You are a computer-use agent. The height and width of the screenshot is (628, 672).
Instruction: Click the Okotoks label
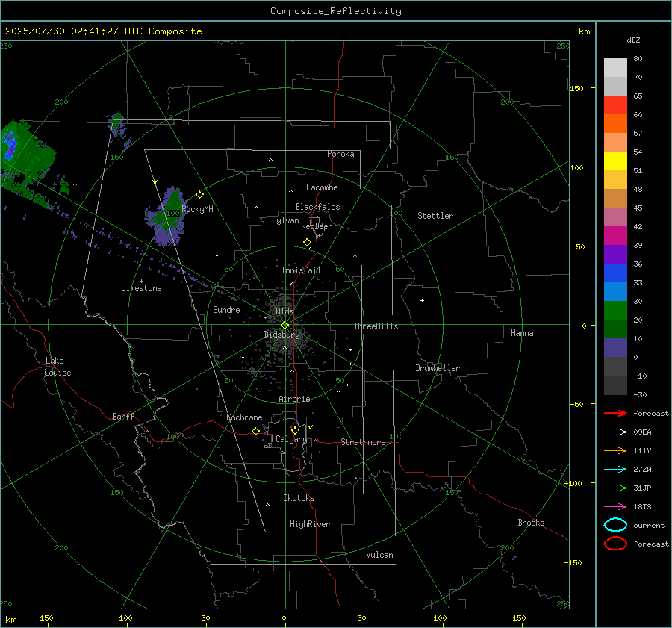click(299, 498)
